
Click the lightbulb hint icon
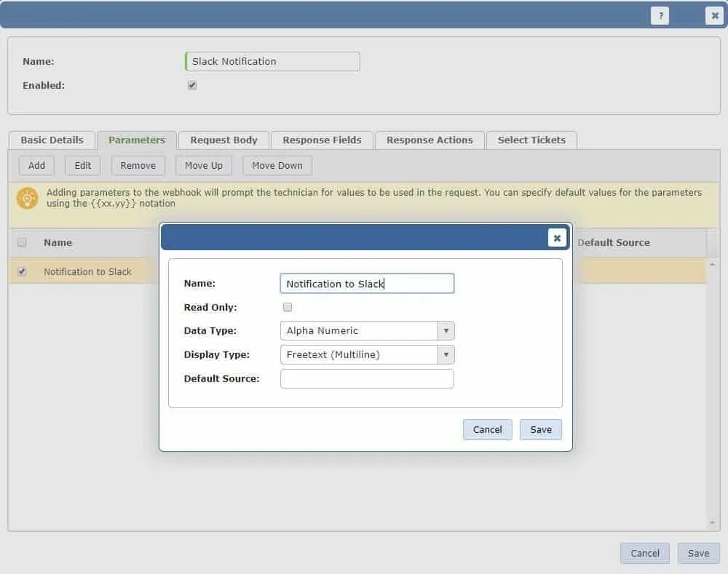(28, 198)
